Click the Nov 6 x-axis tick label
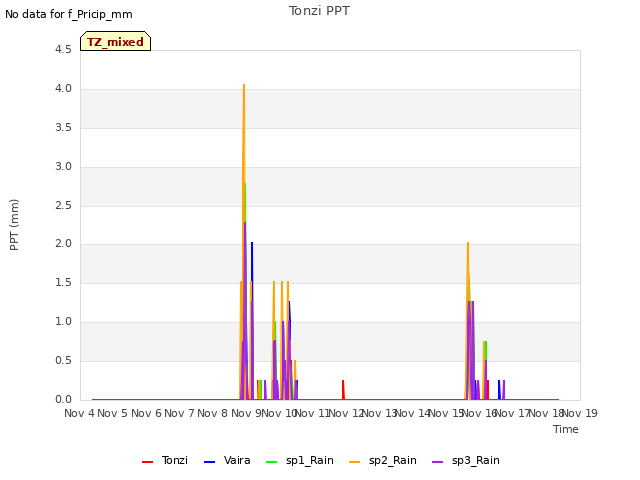The image size is (640, 480). tap(146, 413)
